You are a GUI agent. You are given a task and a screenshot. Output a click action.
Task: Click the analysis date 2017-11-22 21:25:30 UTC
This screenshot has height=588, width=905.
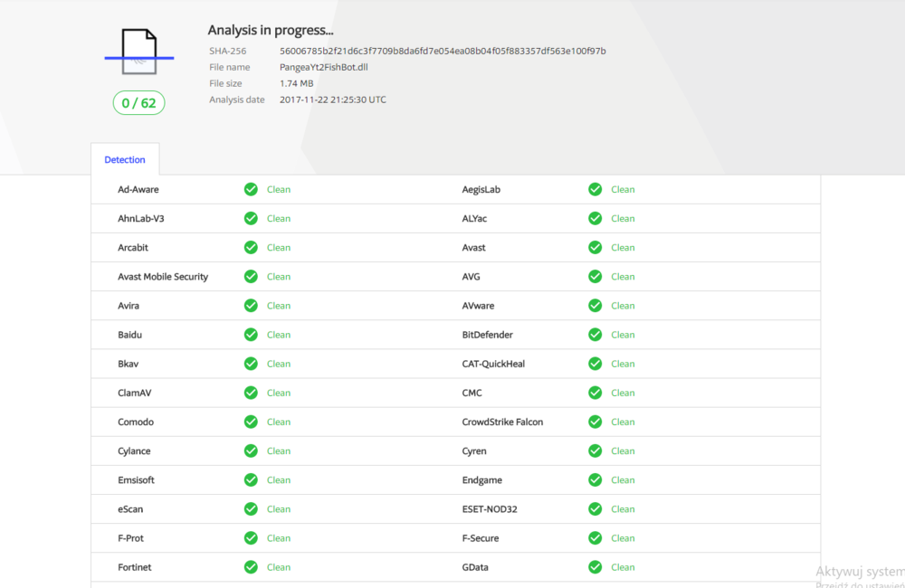click(333, 100)
